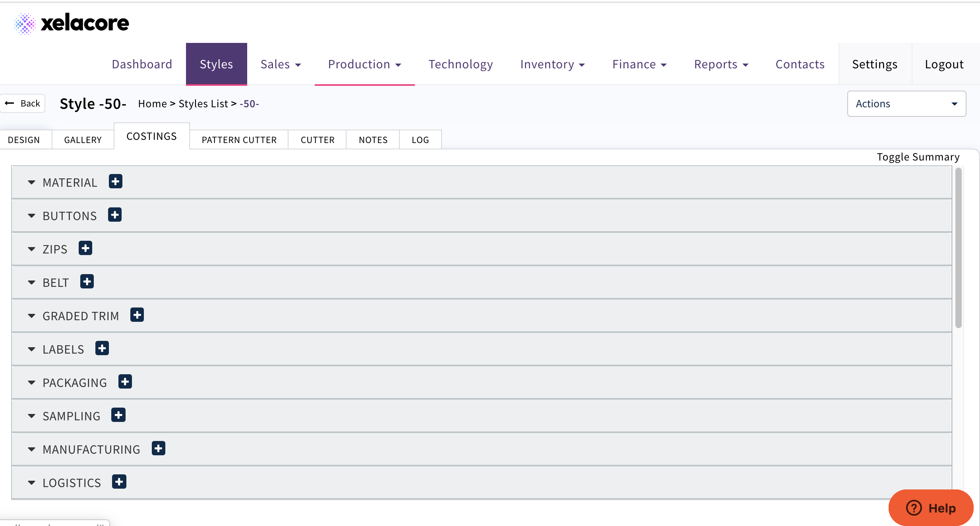This screenshot has height=526, width=980.
Task: Click the plus icon beside PACKAGING
Action: point(125,382)
